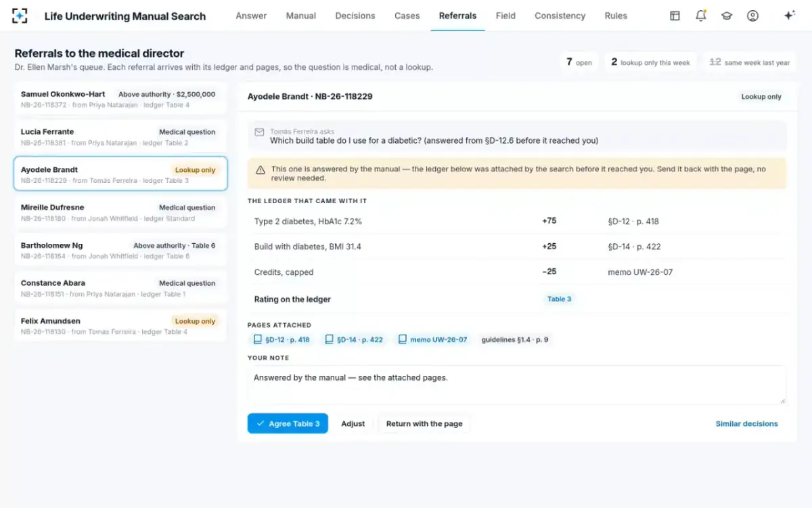
Task: Click Lookup only badge on Felix Amundsen
Action: pyautogui.click(x=195, y=321)
